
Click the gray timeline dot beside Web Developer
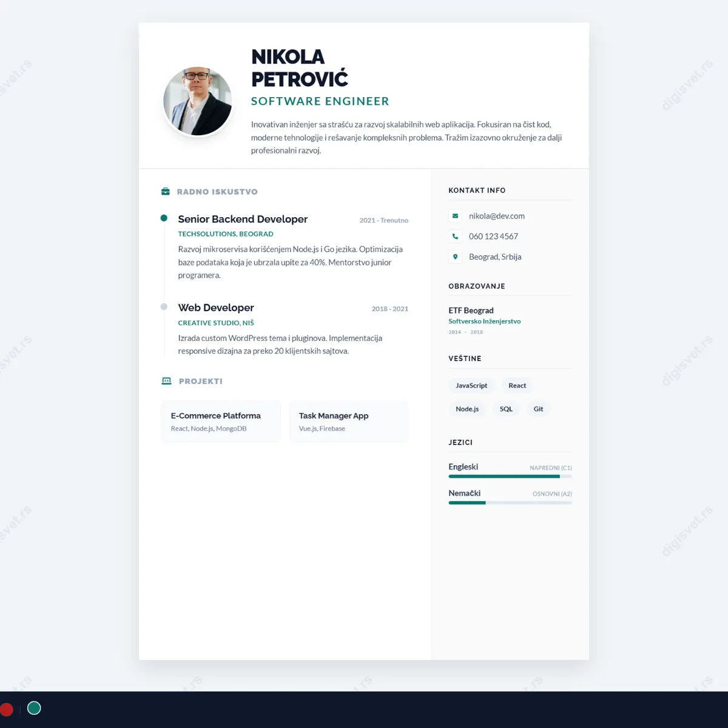click(x=163, y=306)
